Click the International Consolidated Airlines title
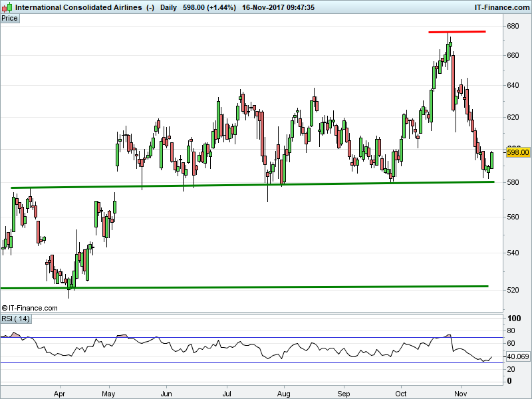This screenshot has height=399, width=532. pos(78,7)
